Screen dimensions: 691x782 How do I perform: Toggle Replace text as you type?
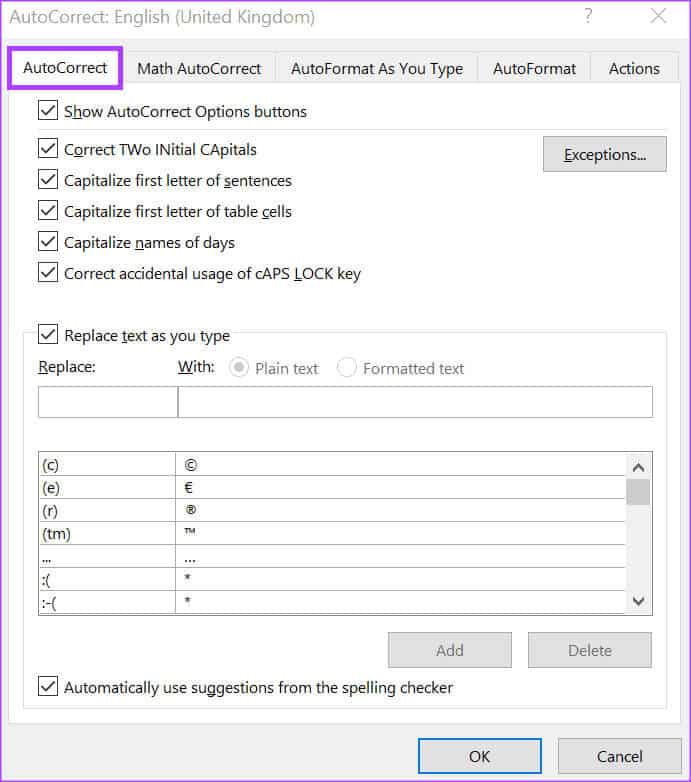pyautogui.click(x=47, y=335)
